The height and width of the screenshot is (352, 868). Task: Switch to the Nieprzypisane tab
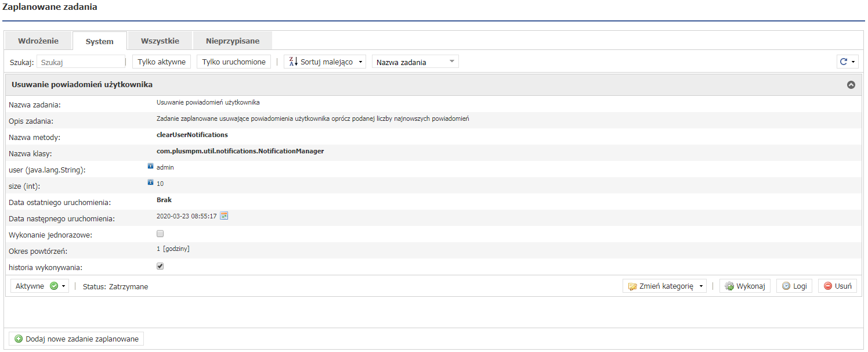point(232,41)
